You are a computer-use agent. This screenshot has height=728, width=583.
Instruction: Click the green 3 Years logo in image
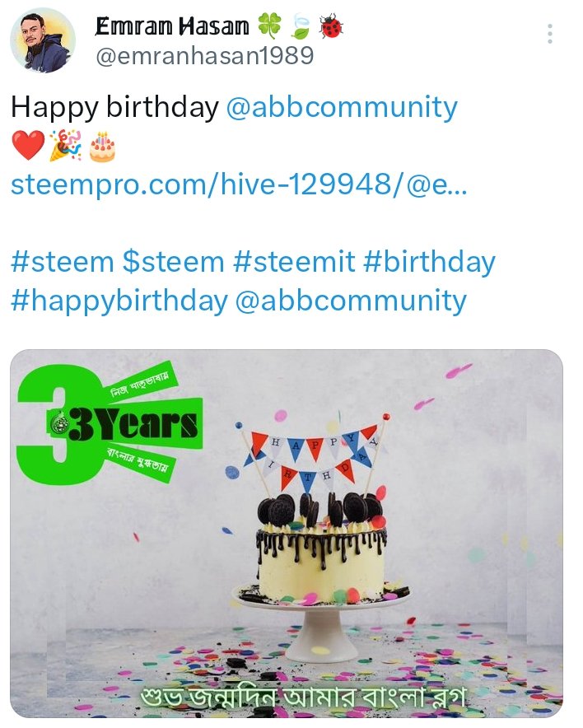(110, 424)
